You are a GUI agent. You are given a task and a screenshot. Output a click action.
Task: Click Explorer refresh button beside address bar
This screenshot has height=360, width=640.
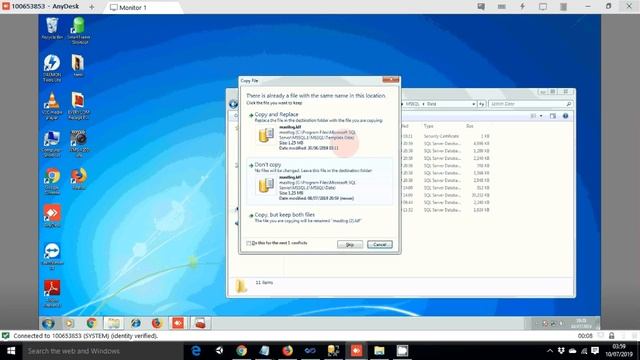point(482,104)
